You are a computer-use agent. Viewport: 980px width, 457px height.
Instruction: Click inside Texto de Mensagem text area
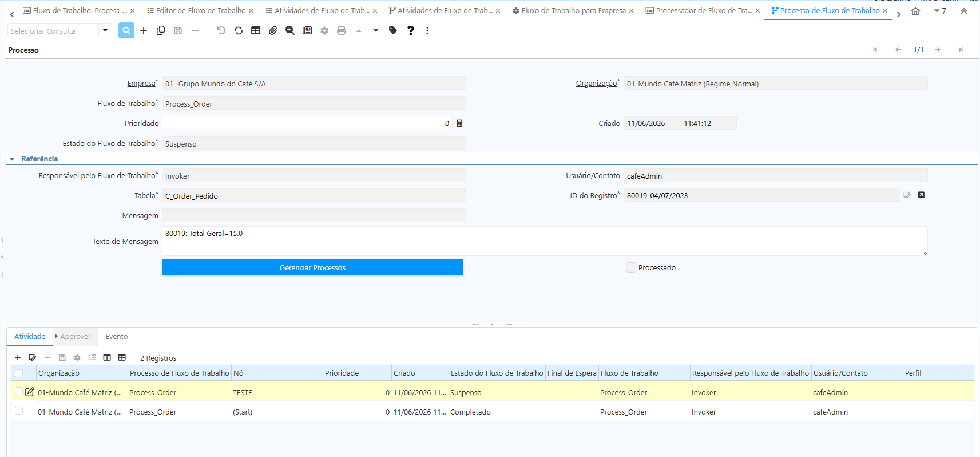coord(545,241)
